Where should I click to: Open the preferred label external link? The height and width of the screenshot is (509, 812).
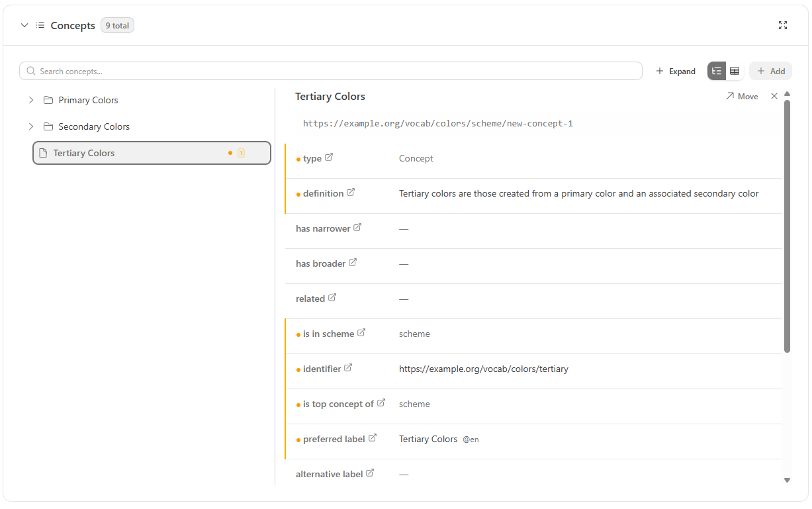coord(373,438)
